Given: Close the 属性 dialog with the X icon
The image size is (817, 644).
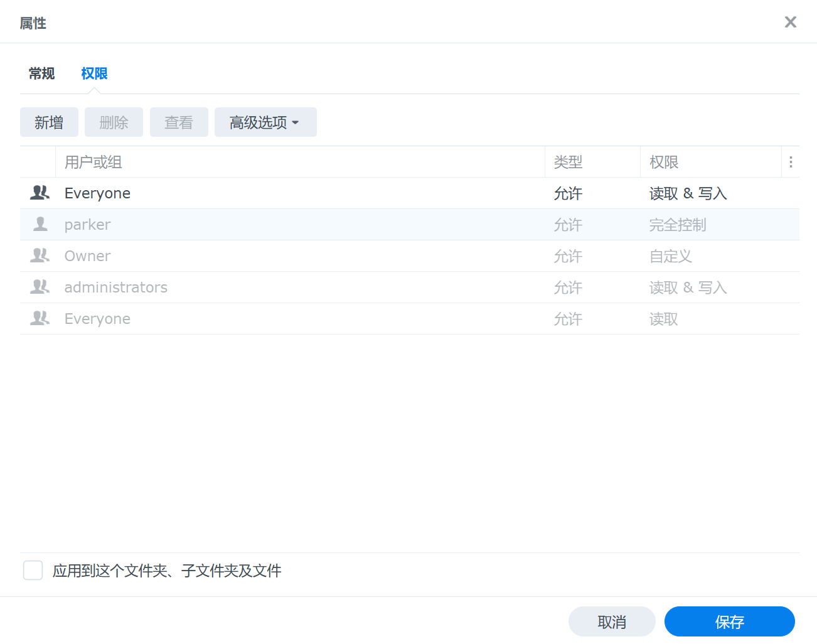Looking at the screenshot, I should pyautogui.click(x=790, y=22).
